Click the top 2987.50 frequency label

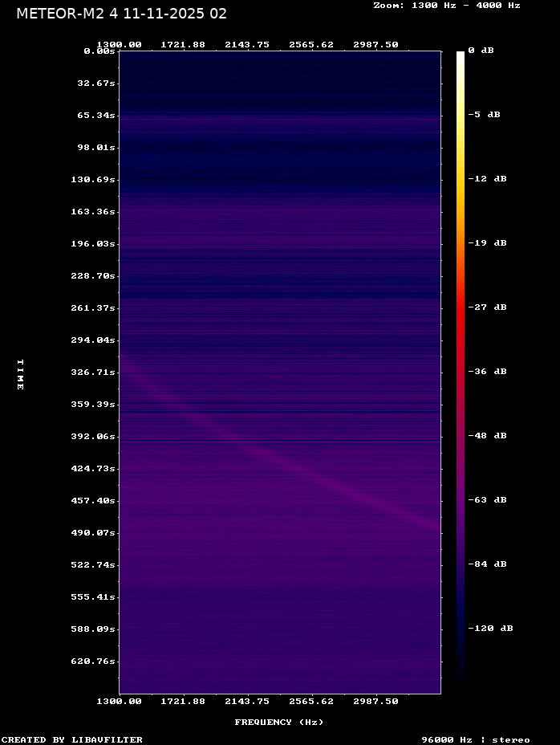click(x=375, y=45)
